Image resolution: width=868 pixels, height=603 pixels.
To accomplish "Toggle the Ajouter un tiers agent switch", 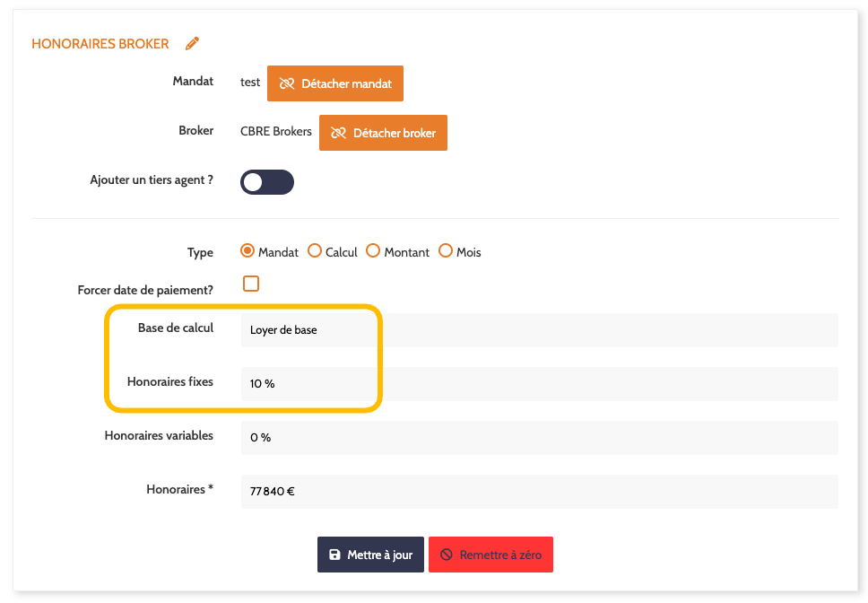I will [x=266, y=182].
